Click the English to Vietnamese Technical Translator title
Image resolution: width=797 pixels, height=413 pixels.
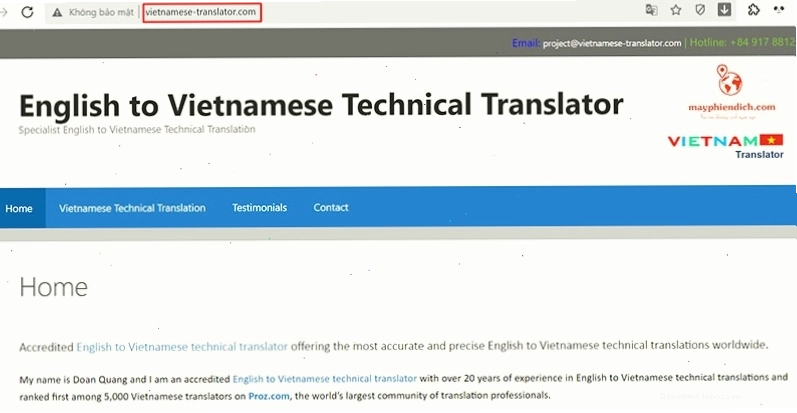tap(321, 105)
